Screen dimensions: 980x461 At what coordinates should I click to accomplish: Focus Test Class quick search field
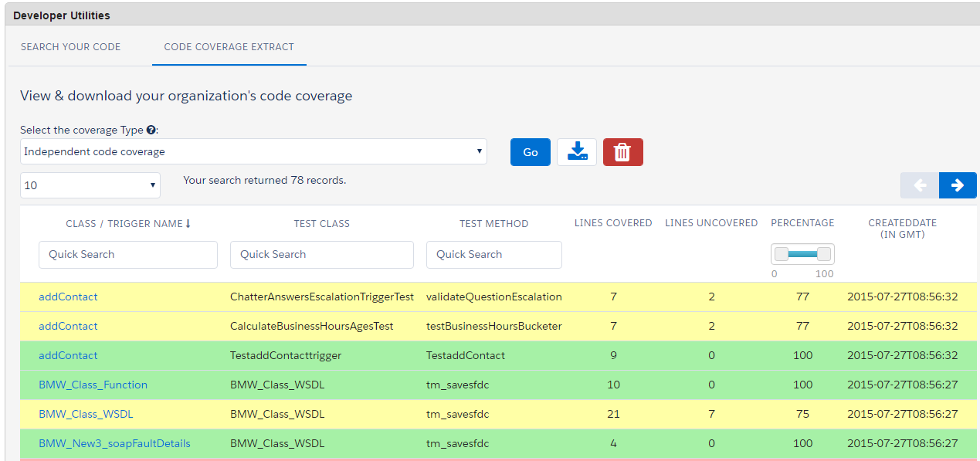click(322, 255)
